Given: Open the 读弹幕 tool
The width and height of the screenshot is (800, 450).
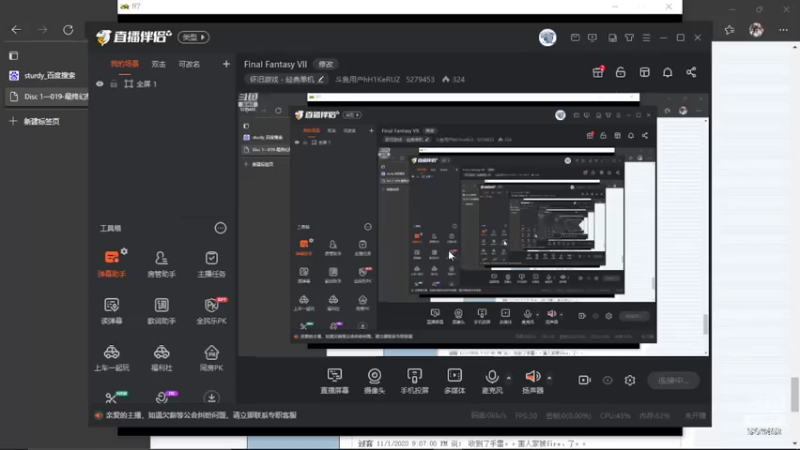Looking at the screenshot, I should click(111, 310).
